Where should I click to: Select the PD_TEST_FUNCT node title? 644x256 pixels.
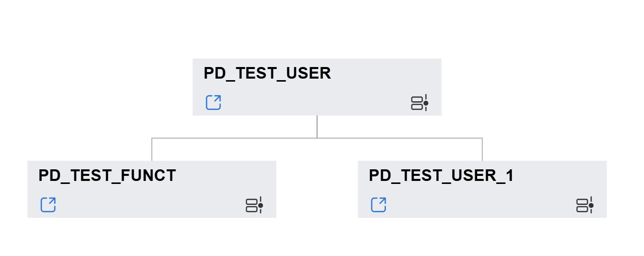(107, 176)
